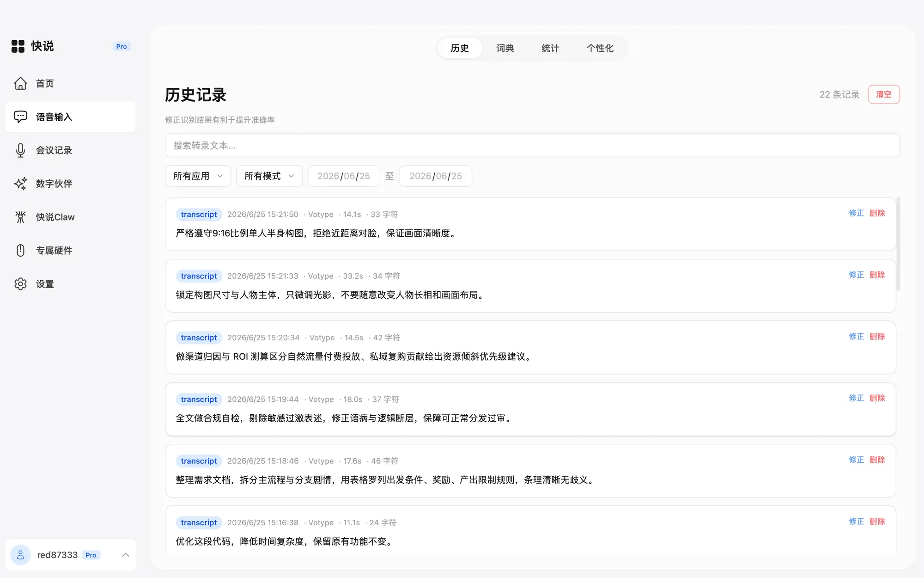Open the 所有应用 dropdown
This screenshot has width=924, height=578.
coord(198,176)
